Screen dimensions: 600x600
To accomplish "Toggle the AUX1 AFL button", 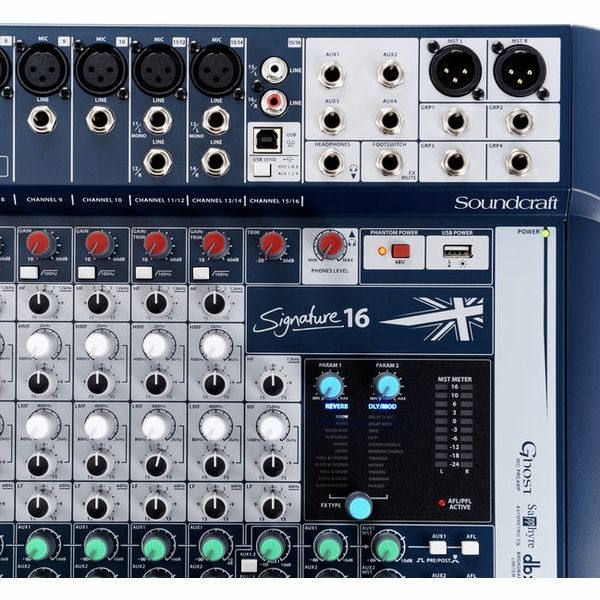I will pos(470,548).
